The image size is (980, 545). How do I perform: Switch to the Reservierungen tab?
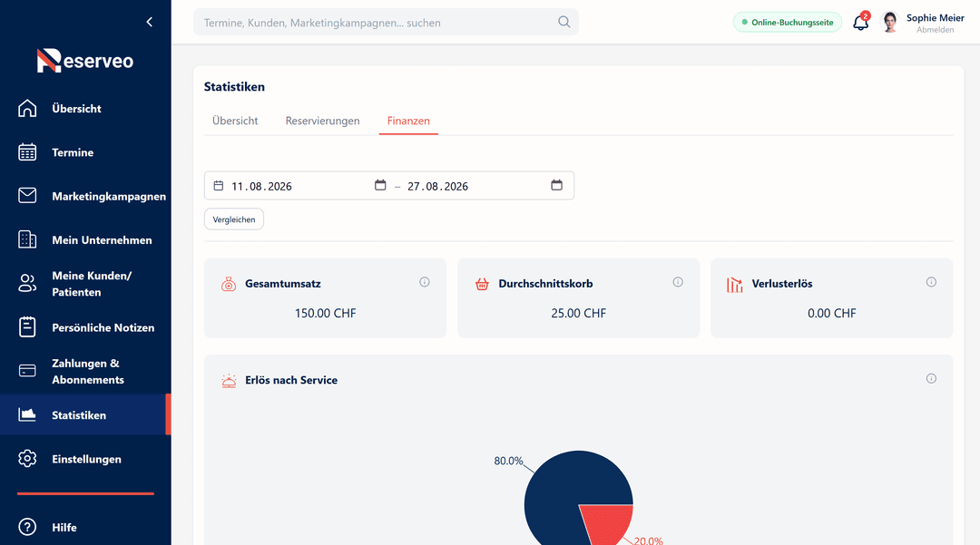[322, 122]
